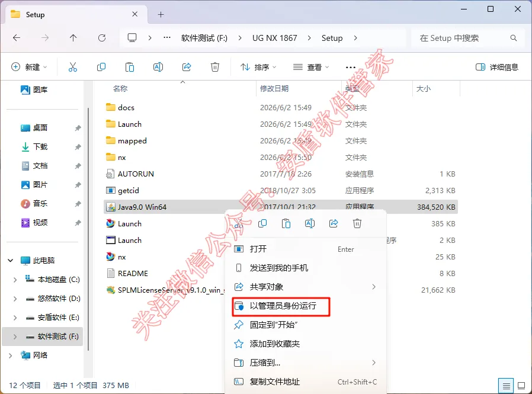Click the Paste icon in the toolbar

[130, 67]
